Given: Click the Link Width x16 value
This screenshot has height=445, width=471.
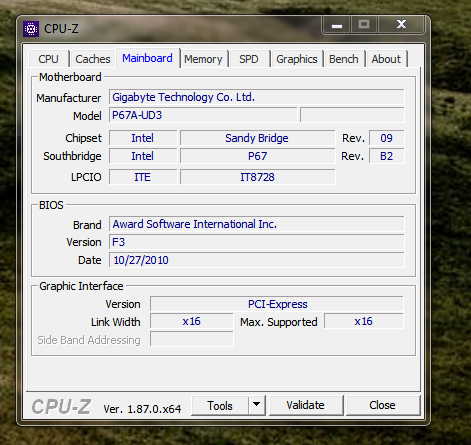Looking at the screenshot, I should (192, 321).
